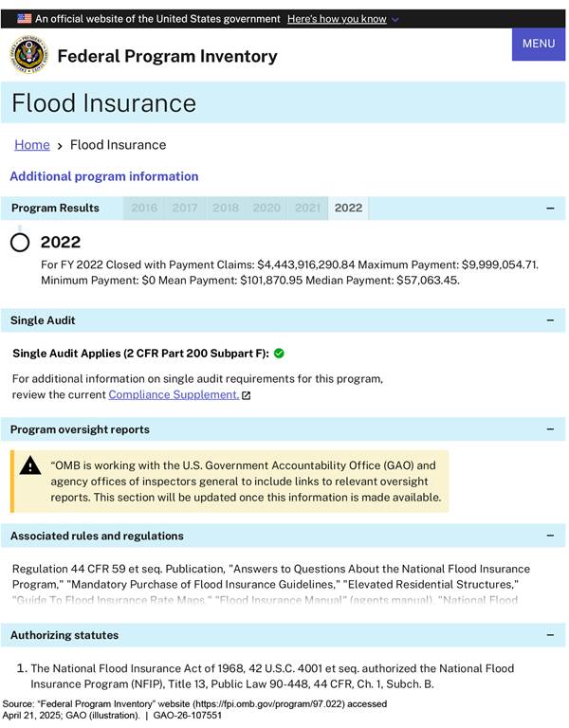The height and width of the screenshot is (728, 569).
Task: Open the Compliance Supplement link
Action: 174,394
